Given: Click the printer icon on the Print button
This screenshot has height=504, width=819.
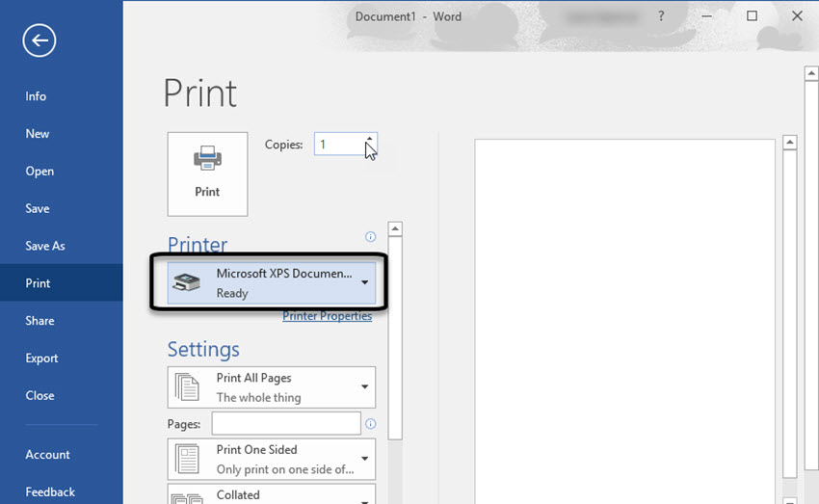Looking at the screenshot, I should [x=207, y=158].
